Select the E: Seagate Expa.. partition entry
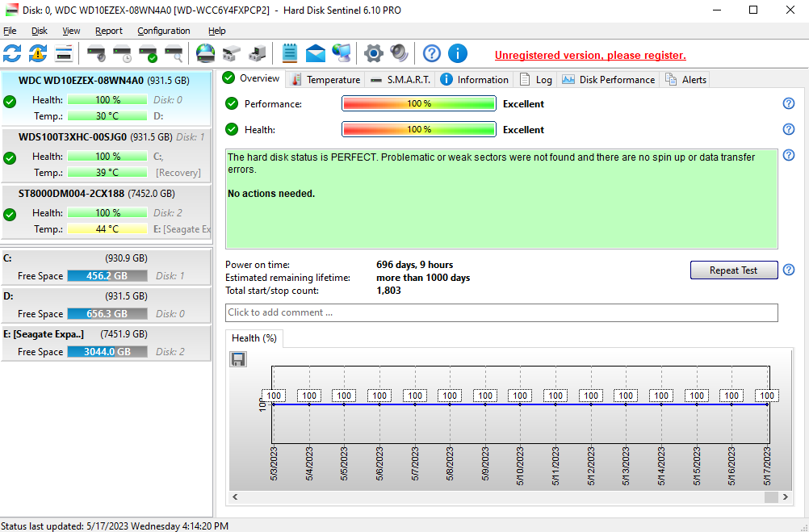The width and height of the screenshot is (809, 532). [x=107, y=343]
